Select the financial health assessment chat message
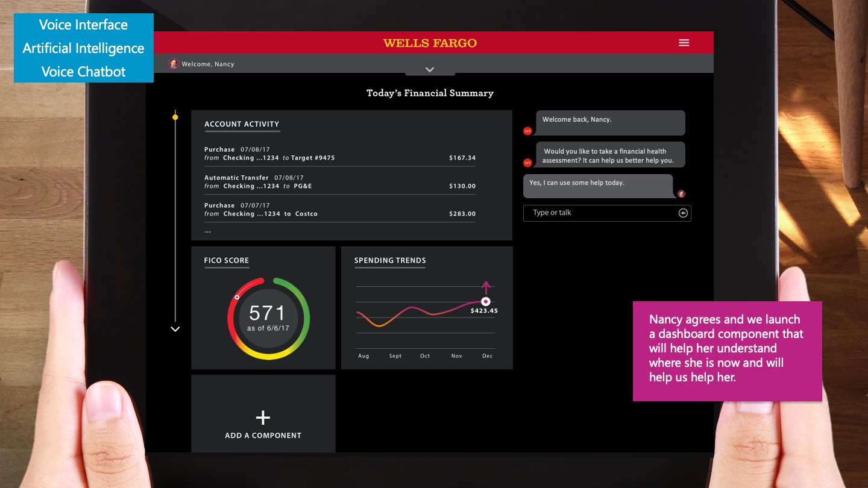Screen dimensions: 868x488 coord(610,155)
